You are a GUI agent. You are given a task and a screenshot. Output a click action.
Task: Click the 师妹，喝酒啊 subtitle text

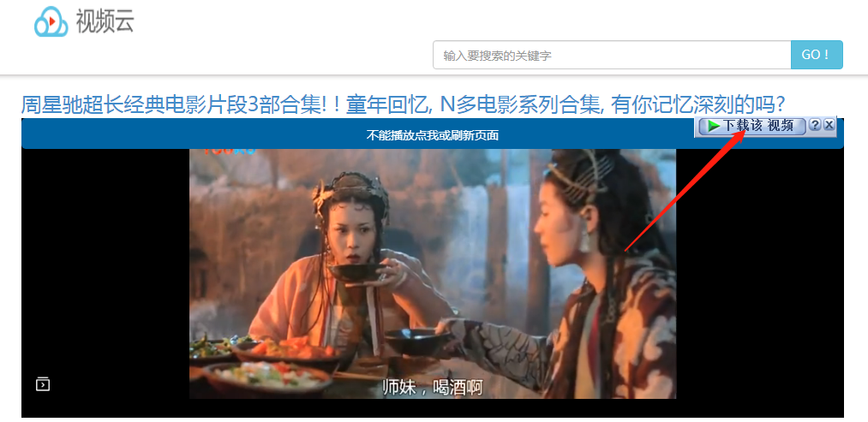click(433, 387)
